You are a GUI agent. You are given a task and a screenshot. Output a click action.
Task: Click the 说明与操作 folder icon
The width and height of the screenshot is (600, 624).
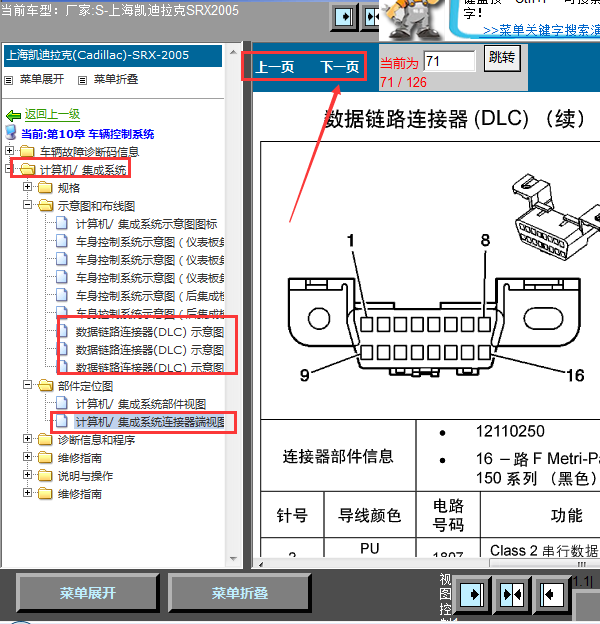coord(45,475)
